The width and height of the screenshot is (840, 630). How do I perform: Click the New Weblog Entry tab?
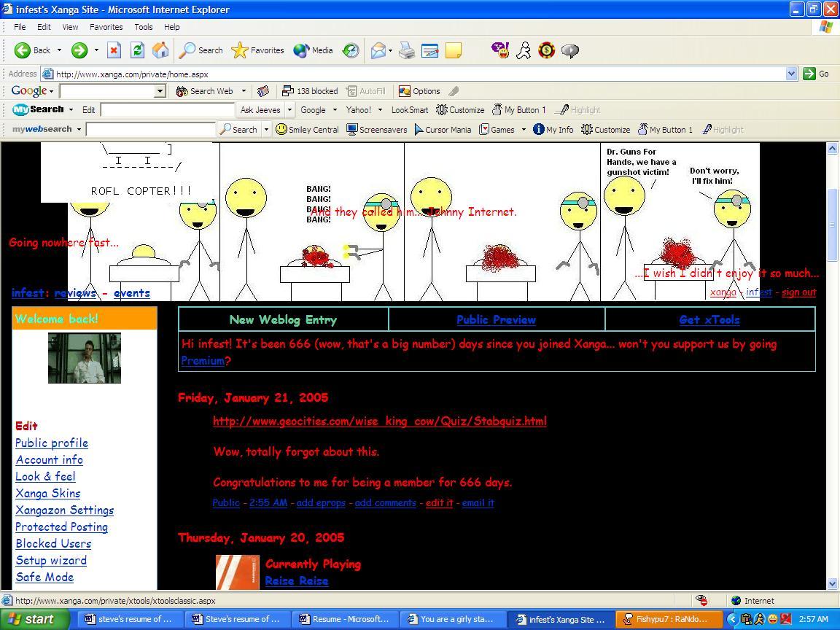[284, 320]
